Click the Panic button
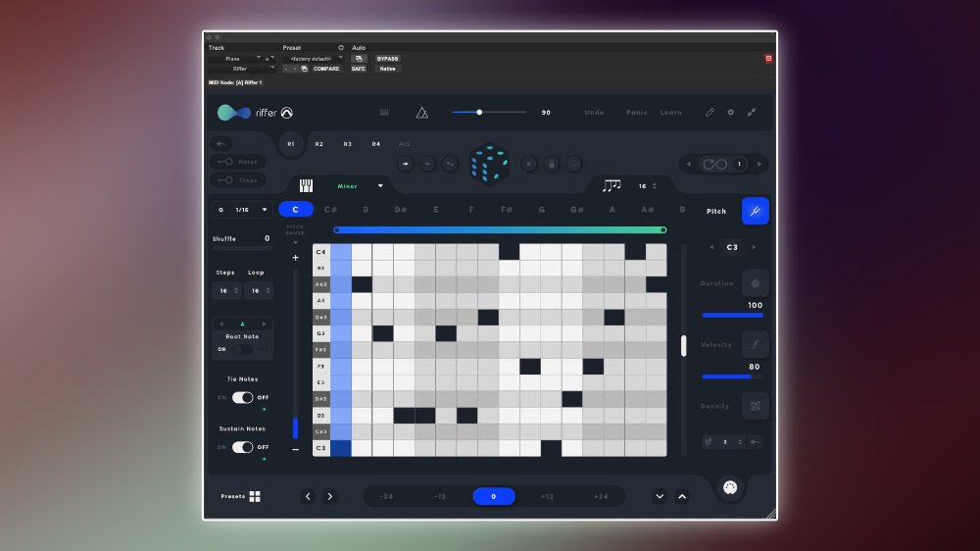 (x=637, y=113)
